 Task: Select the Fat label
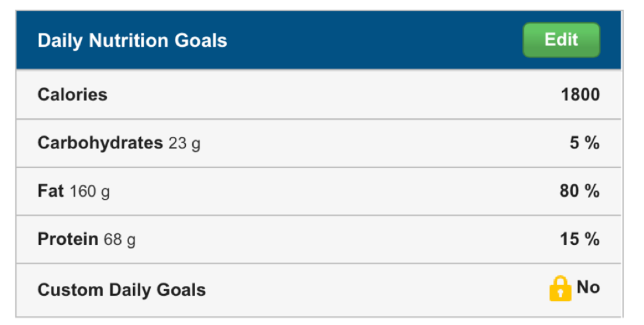(50, 191)
